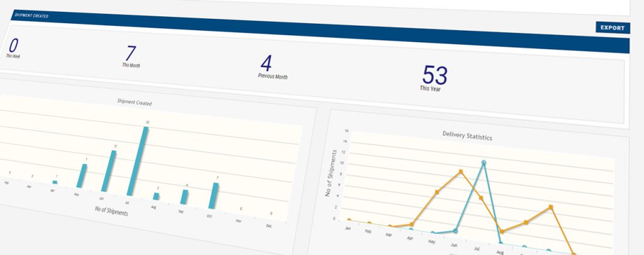The image size is (644, 255).
Task: Select the 53 This Year statistic
Action: [435, 77]
